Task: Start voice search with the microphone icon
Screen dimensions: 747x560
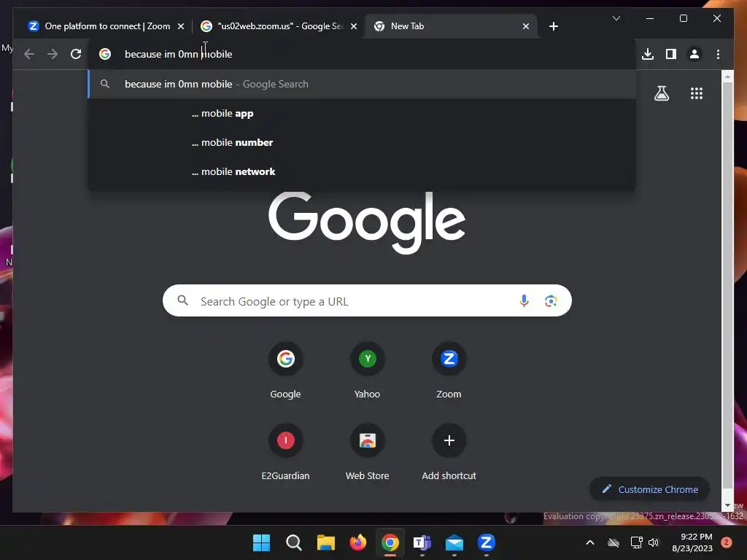Action: pos(524,301)
